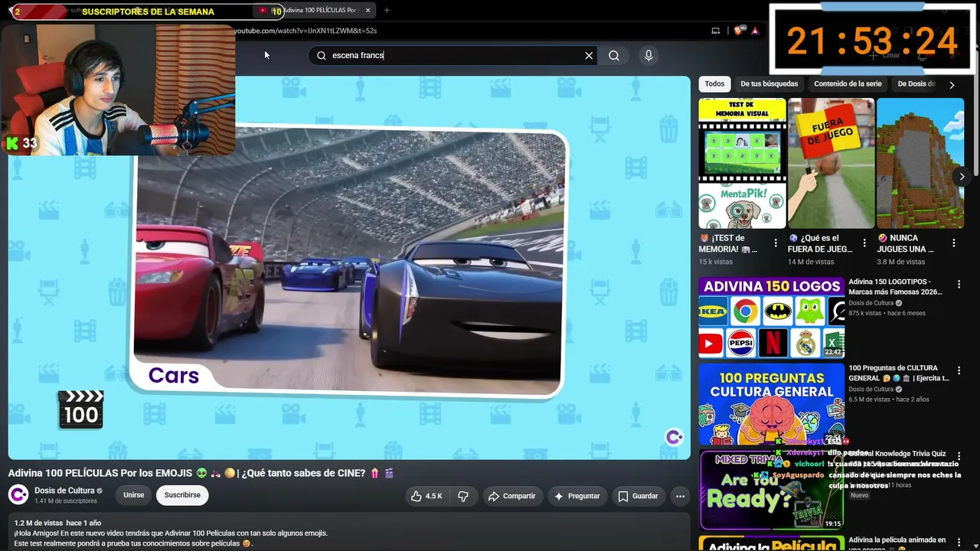
Task: Open a new browser tab
Action: click(387, 10)
